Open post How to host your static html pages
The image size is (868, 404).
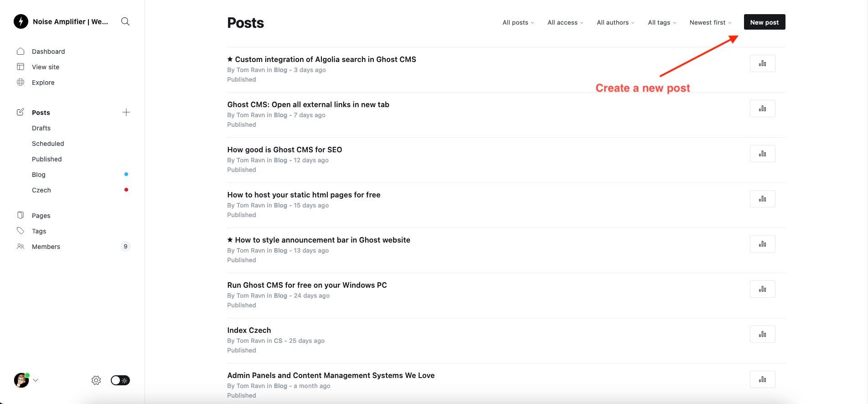304,195
